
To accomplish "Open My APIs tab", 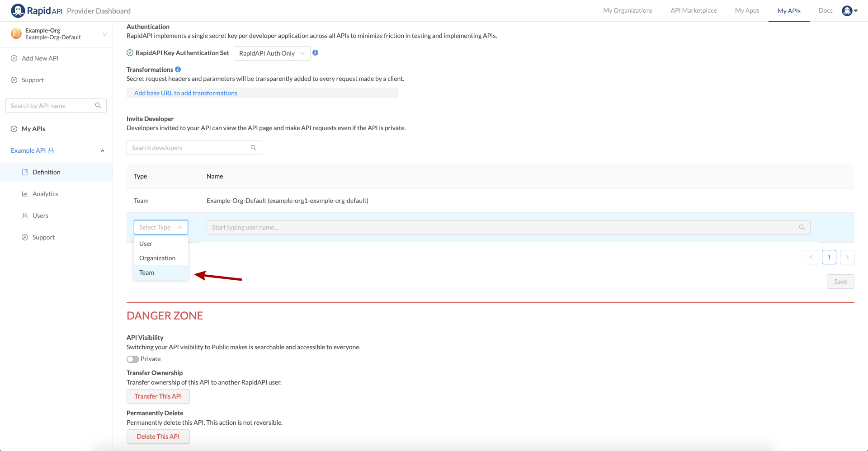I will point(789,11).
